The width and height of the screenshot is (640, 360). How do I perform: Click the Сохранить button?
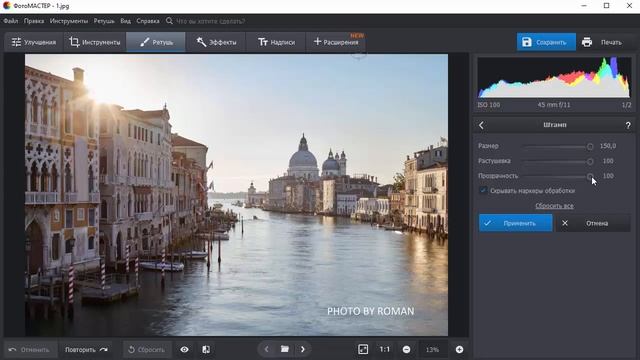click(x=546, y=42)
